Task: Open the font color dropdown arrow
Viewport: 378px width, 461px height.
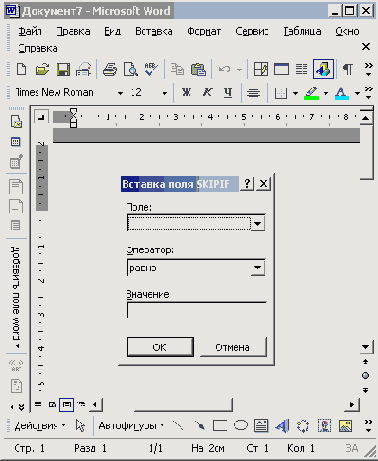Action: pos(357,93)
